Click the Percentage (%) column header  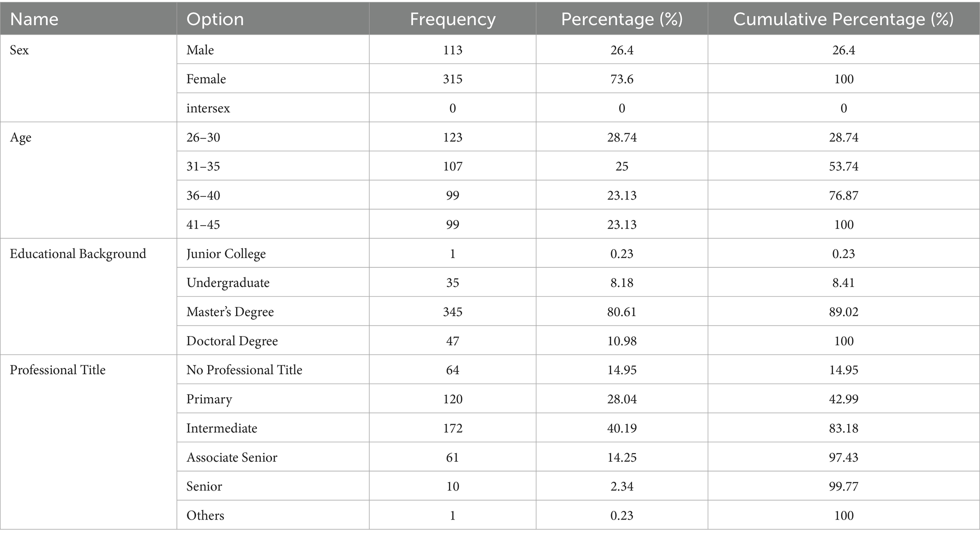(x=622, y=19)
